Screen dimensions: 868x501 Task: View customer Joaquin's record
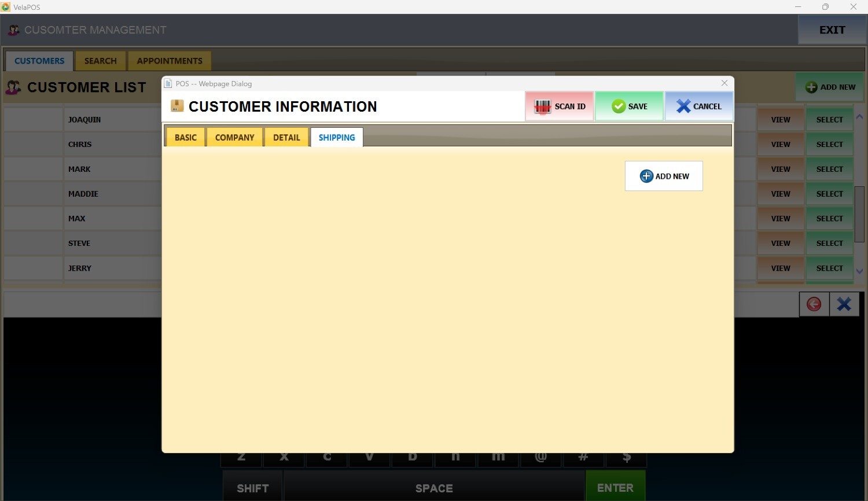click(x=780, y=120)
